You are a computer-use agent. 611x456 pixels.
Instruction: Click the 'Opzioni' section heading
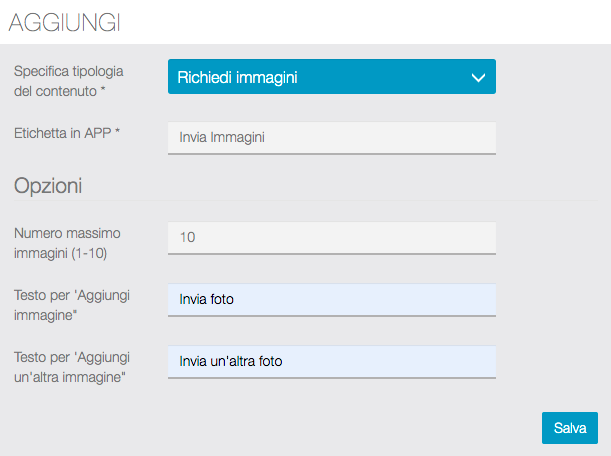point(48,185)
